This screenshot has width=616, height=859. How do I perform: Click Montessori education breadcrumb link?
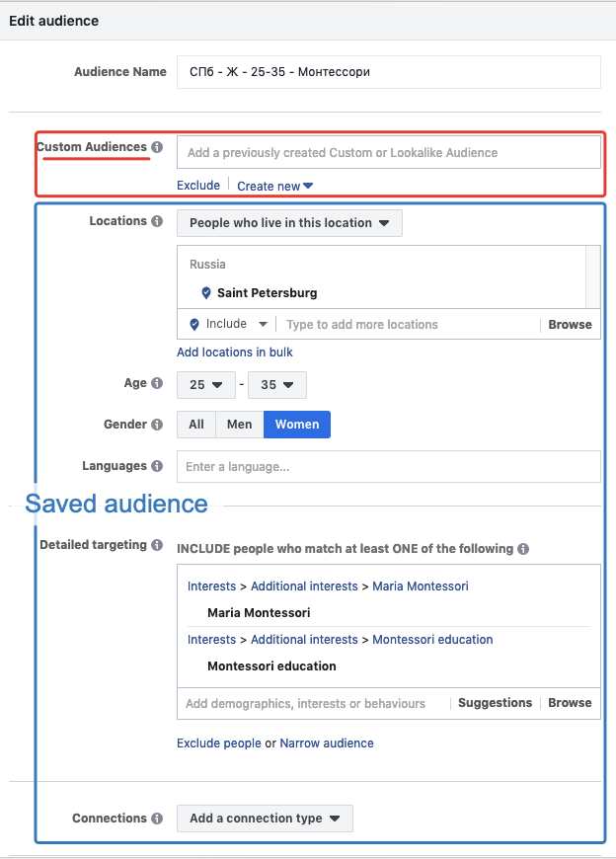(432, 640)
